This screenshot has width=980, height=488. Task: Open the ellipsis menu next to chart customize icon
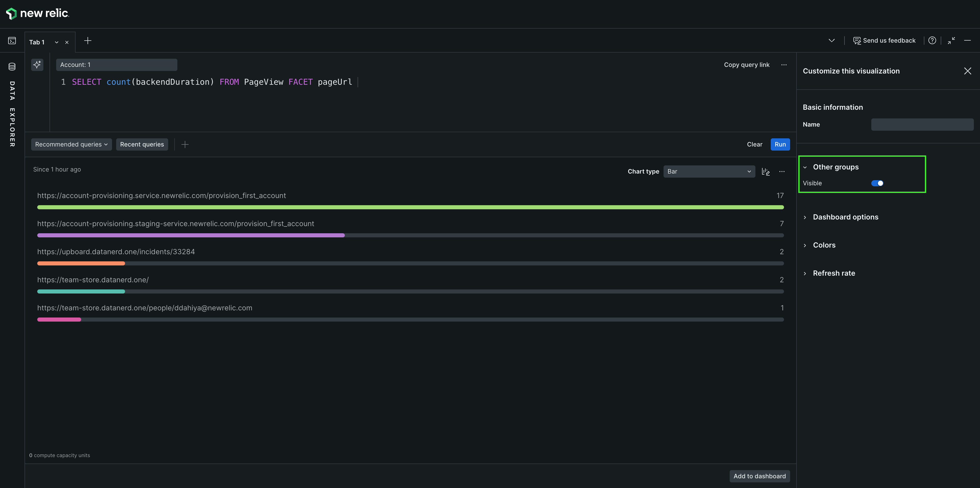(x=781, y=172)
